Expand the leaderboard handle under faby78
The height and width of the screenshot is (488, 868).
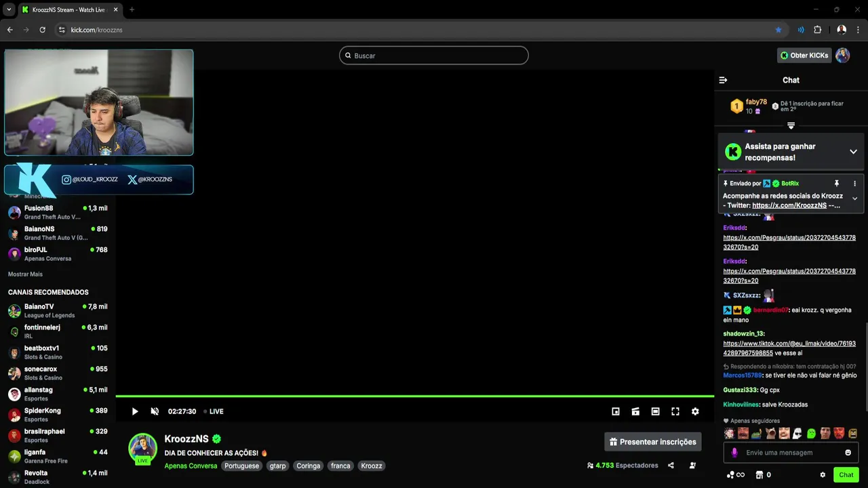point(791,125)
